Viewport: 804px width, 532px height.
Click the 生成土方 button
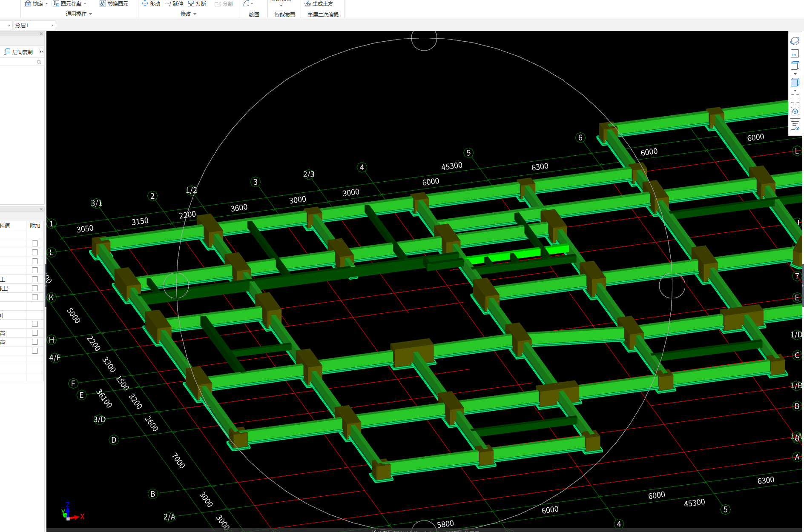tap(319, 3)
